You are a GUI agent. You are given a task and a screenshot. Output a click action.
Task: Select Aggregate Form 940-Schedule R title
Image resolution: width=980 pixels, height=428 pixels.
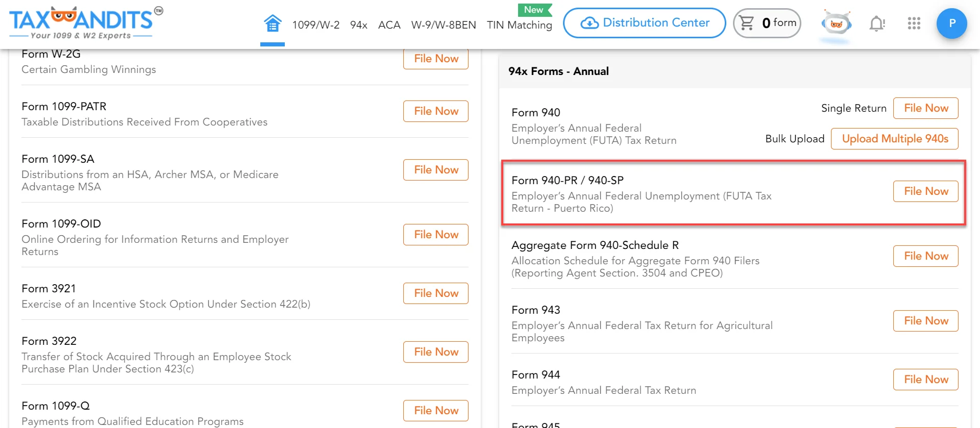click(x=595, y=245)
